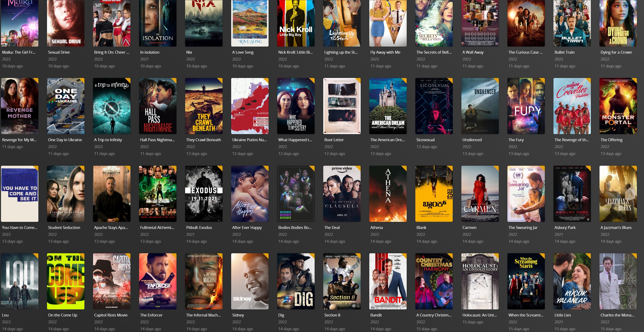Screen dimensions: 644x332
Task: Select the Nick Kroll: Little Big Boy poster
Action: point(296,23)
